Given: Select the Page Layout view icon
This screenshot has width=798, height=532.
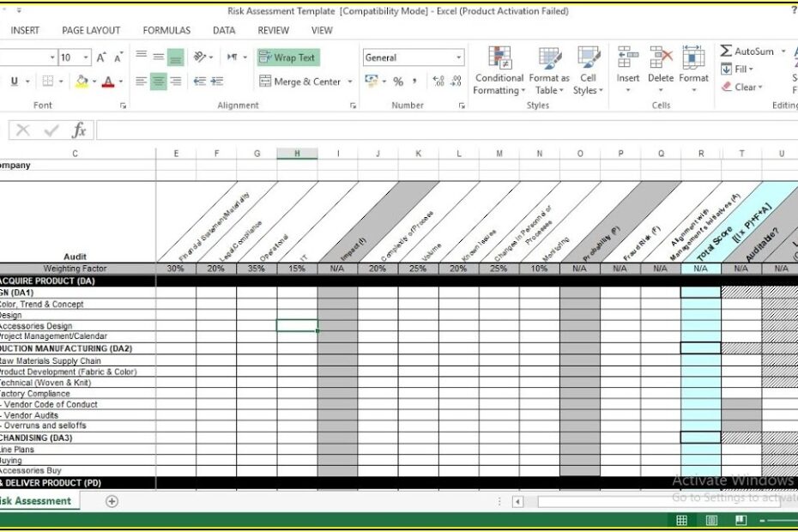Looking at the screenshot, I should tap(710, 520).
